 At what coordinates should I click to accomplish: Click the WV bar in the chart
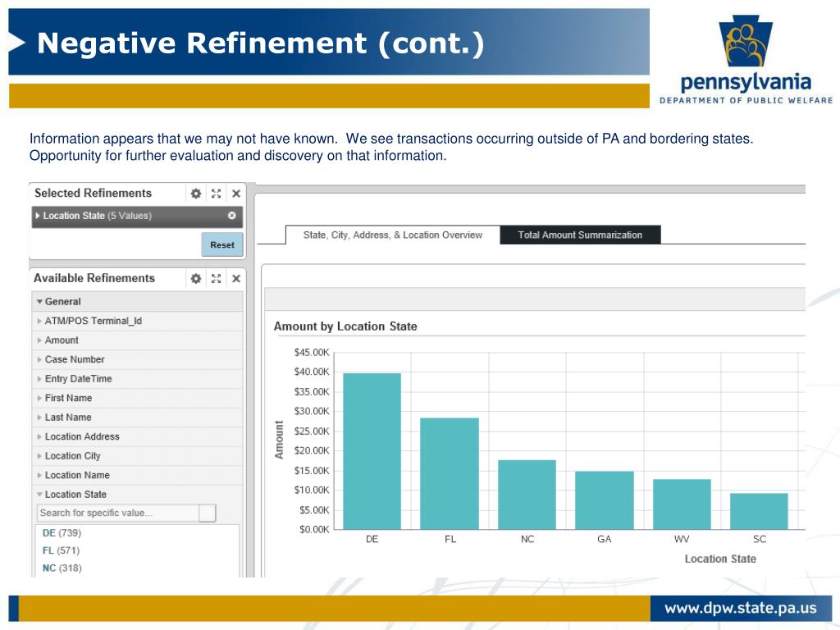[682, 504]
